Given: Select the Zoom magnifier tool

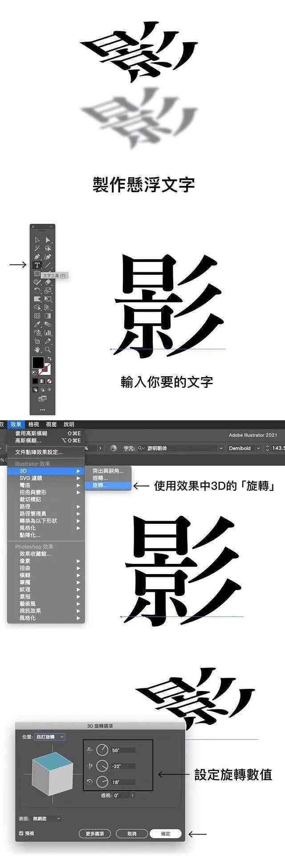Looking at the screenshot, I should tap(48, 350).
